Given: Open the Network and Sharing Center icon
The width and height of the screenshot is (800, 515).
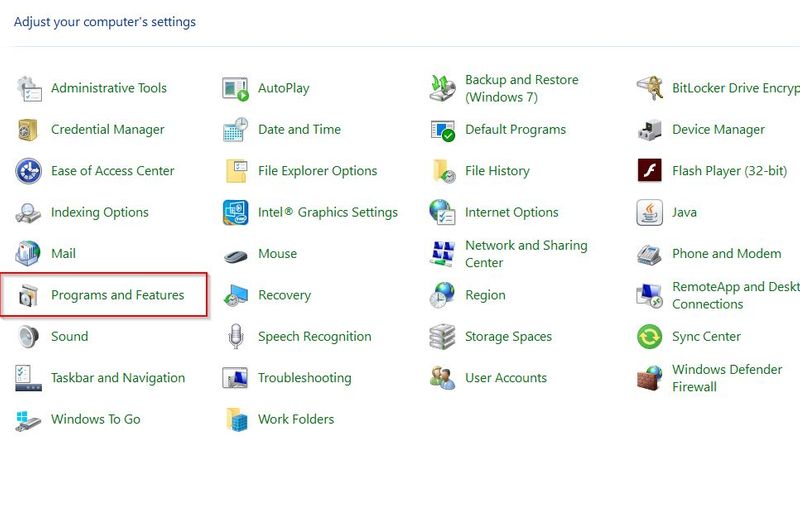Looking at the screenshot, I should [443, 254].
